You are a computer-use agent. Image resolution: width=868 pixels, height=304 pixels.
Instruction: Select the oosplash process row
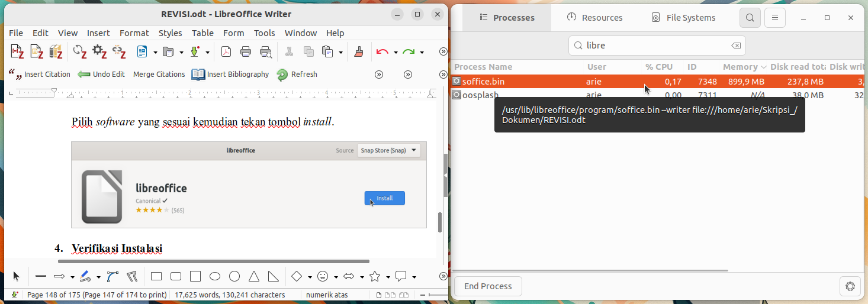(x=658, y=95)
